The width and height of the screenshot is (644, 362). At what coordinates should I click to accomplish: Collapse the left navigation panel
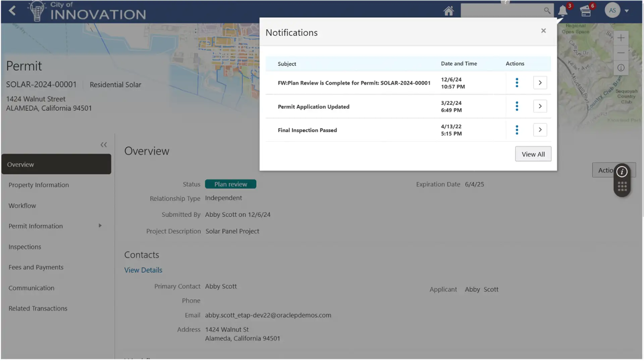(x=104, y=145)
